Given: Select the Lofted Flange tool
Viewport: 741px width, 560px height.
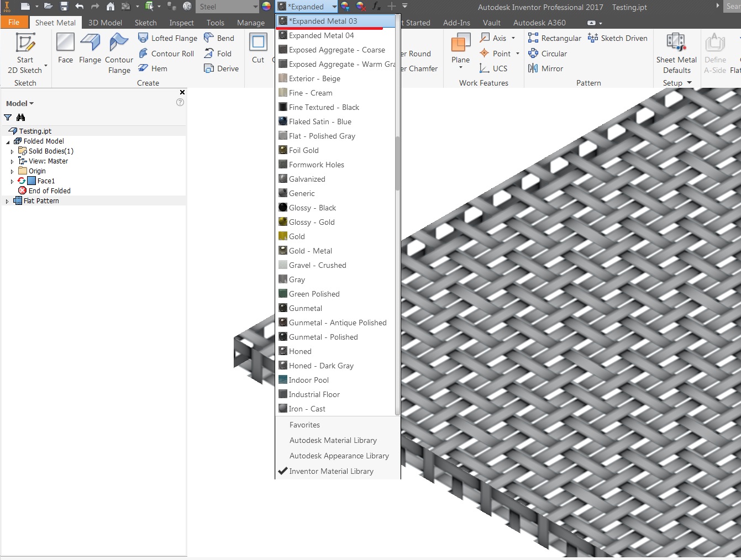Looking at the screenshot, I should (x=167, y=38).
